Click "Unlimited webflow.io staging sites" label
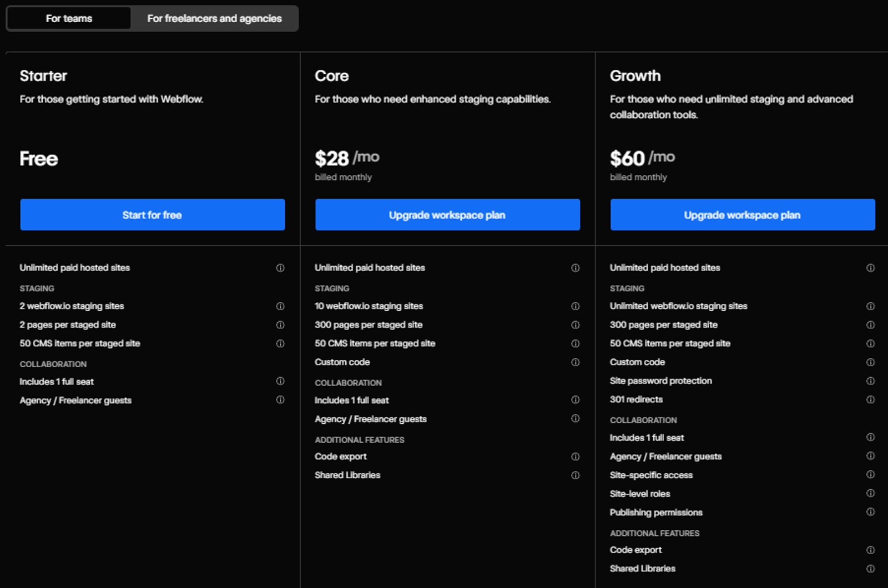This screenshot has height=588, width=888. click(x=679, y=306)
